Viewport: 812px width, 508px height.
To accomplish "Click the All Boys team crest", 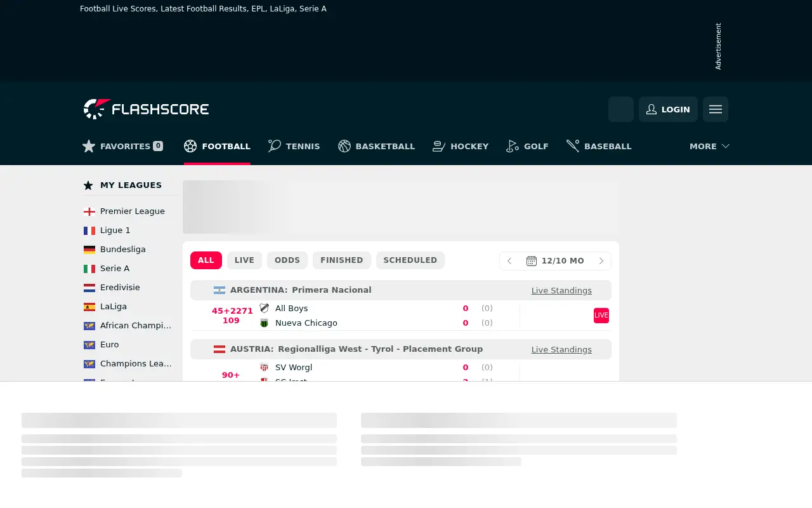I will coord(265,309).
